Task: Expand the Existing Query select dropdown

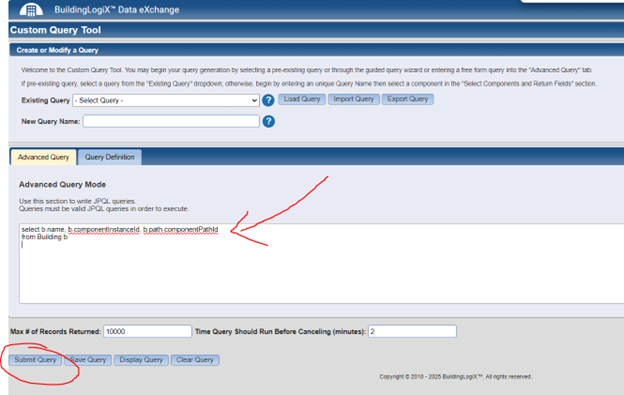Action: [166, 100]
